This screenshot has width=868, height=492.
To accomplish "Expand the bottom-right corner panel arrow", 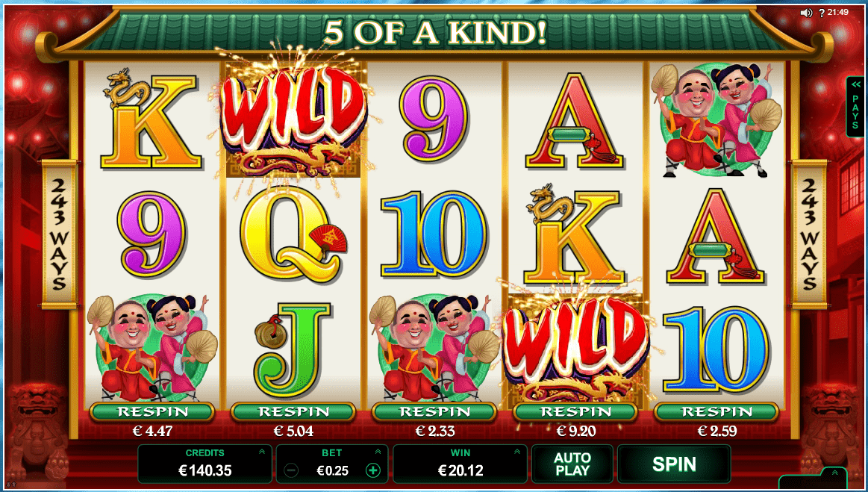I will (x=834, y=473).
